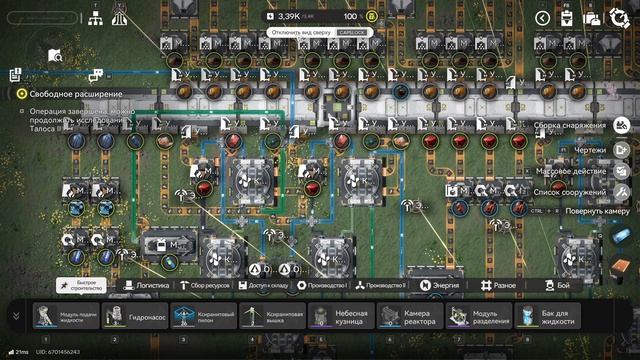
Task: Select Бак для жидкости building card
Action: (548, 316)
